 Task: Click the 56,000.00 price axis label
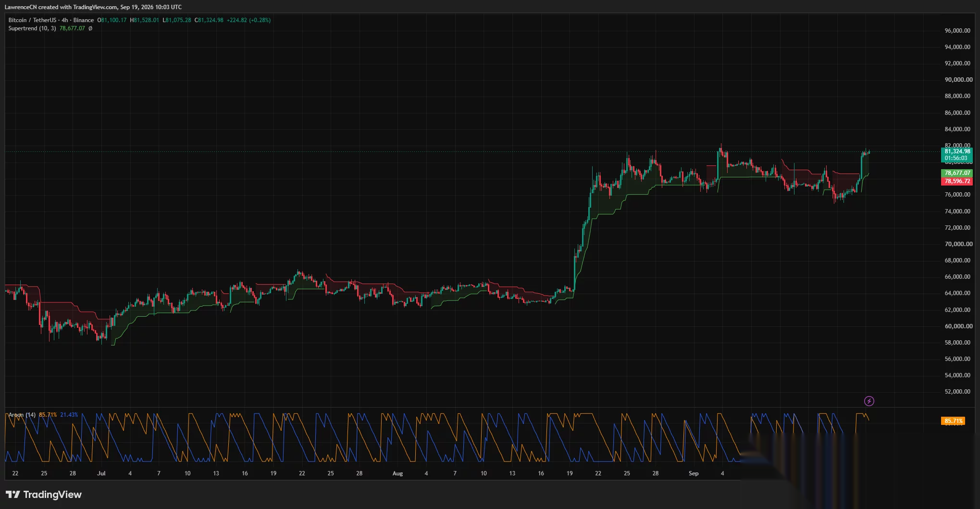click(x=958, y=359)
